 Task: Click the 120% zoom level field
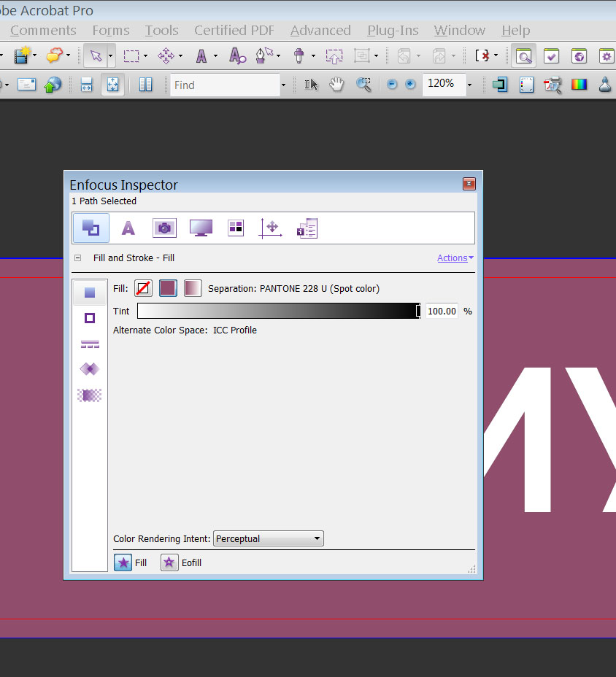[x=444, y=84]
